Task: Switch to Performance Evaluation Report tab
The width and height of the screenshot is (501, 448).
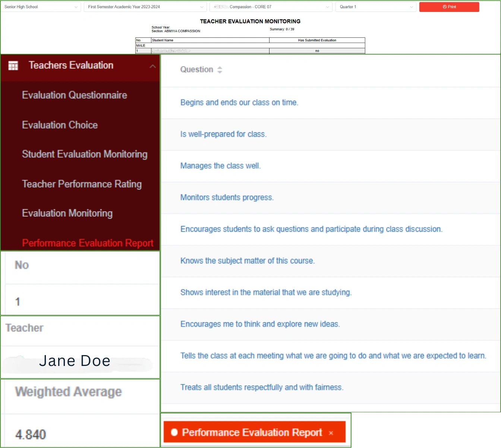Action: (x=252, y=432)
